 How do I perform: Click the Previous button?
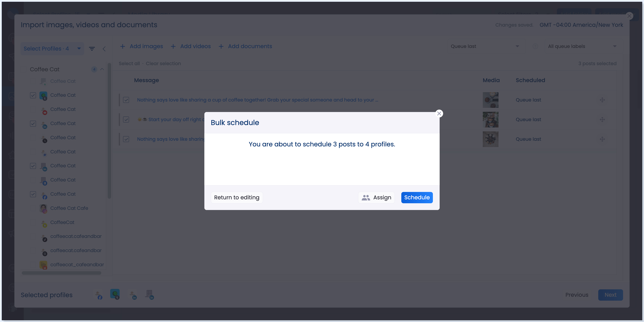point(577,295)
